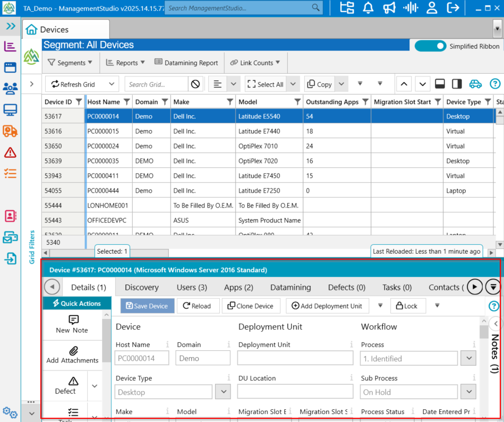Toggle the Simplified Ribbon switch

[x=430, y=46]
